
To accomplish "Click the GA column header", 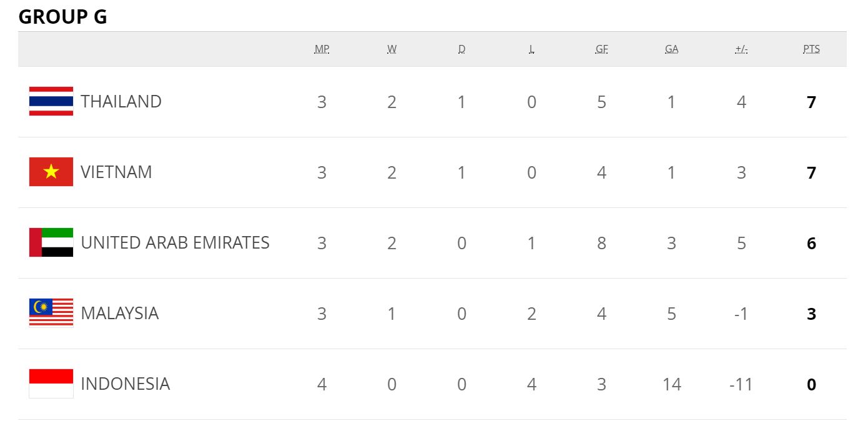I will [x=671, y=49].
